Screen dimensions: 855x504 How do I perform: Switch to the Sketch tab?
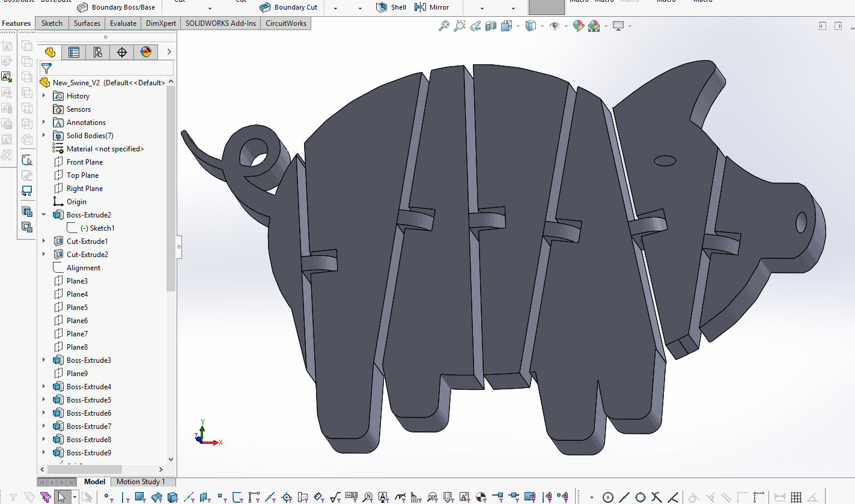coord(52,23)
